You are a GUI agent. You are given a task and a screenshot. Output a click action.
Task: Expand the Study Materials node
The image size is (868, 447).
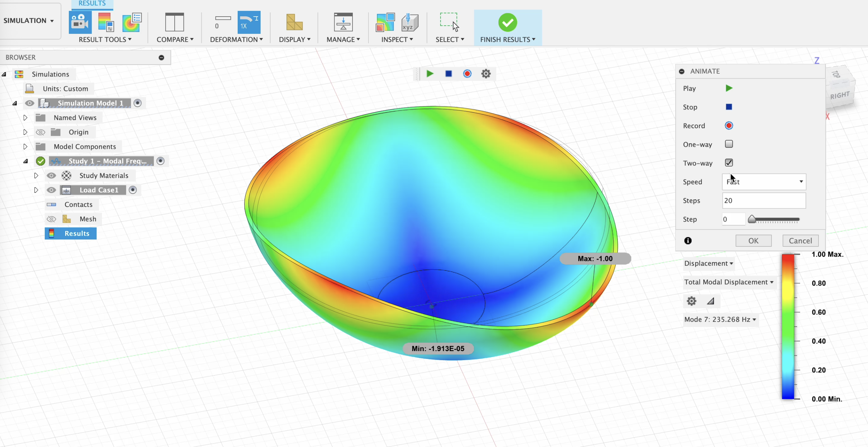tap(36, 176)
